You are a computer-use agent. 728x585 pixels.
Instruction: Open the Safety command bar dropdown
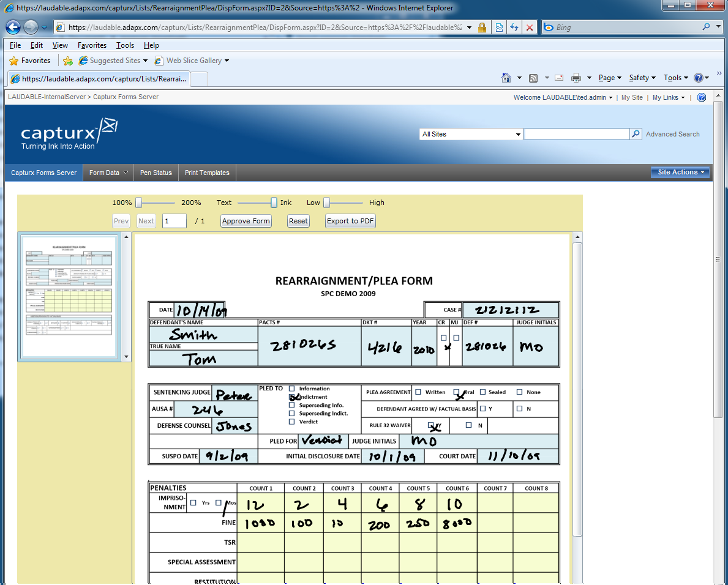point(642,78)
